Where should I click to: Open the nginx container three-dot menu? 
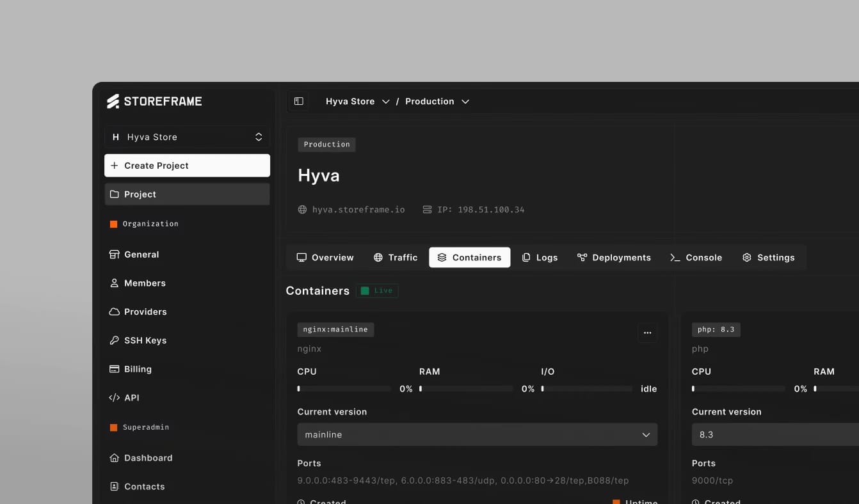click(x=647, y=333)
